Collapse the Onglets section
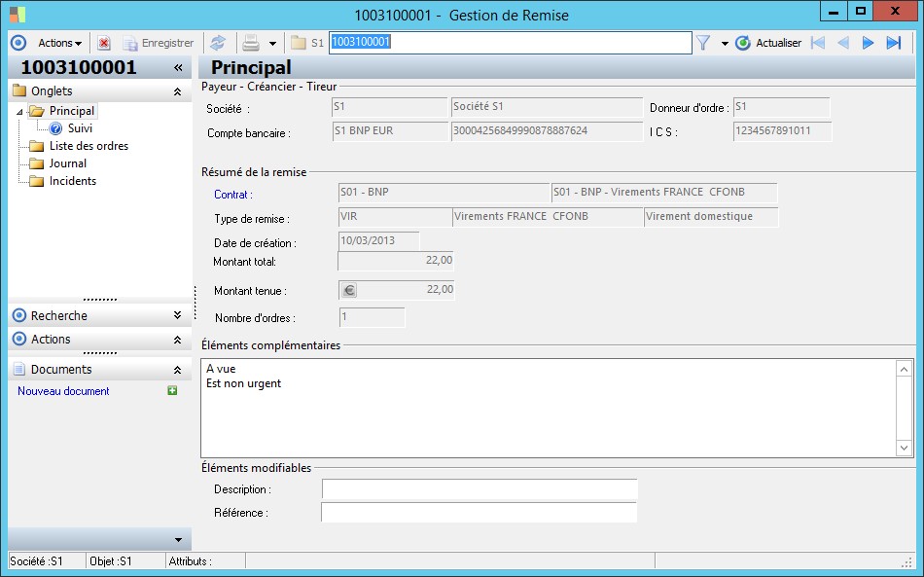 [177, 91]
